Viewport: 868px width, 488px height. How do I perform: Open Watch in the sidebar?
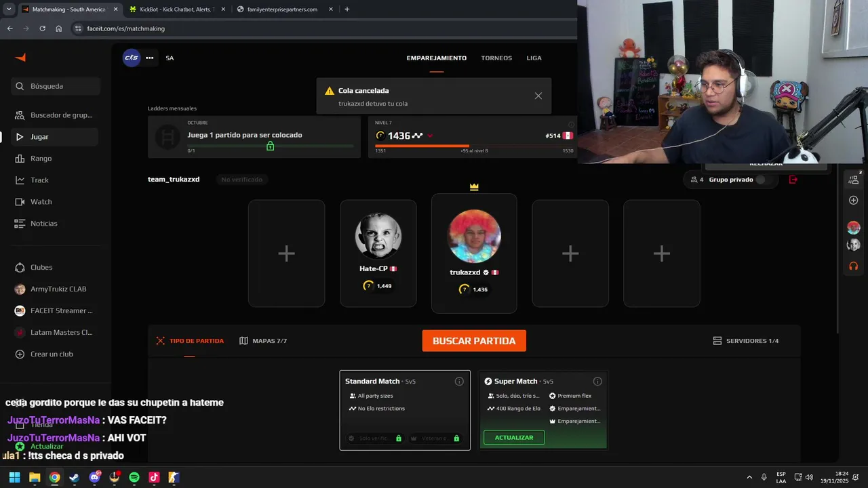coord(56,202)
